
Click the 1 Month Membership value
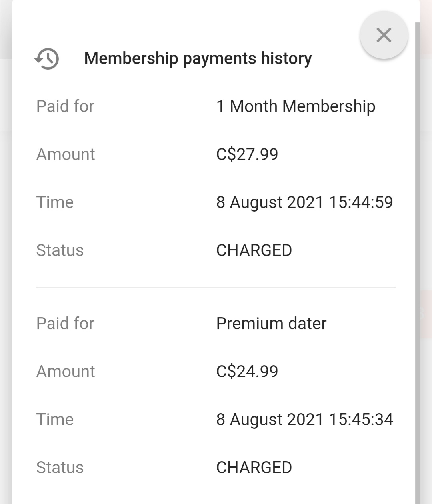[x=296, y=106]
